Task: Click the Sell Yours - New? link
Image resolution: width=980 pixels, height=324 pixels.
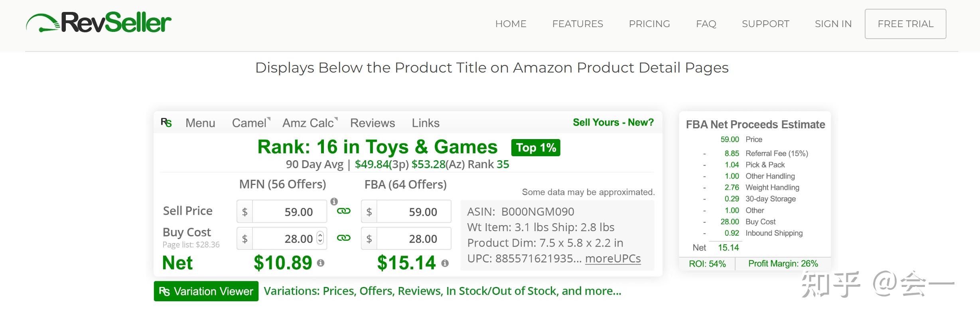Action: tap(613, 122)
